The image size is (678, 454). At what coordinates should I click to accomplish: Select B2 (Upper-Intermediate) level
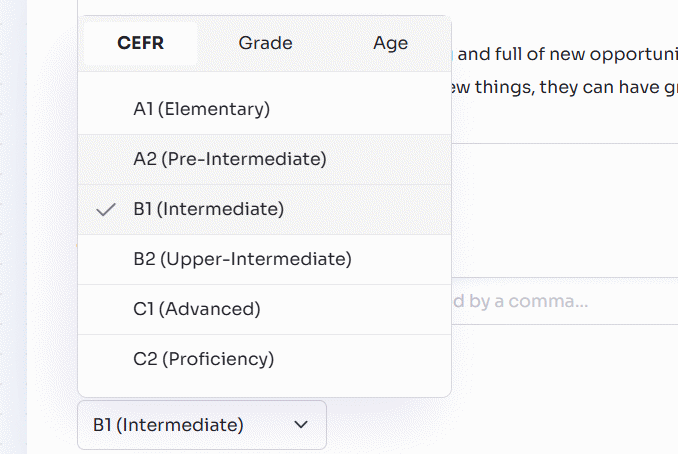(242, 260)
